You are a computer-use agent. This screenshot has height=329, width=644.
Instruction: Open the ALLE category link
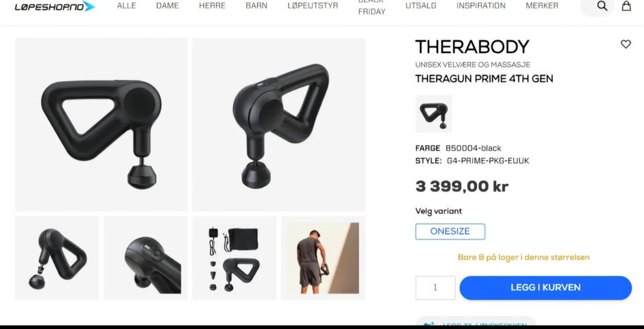click(127, 6)
